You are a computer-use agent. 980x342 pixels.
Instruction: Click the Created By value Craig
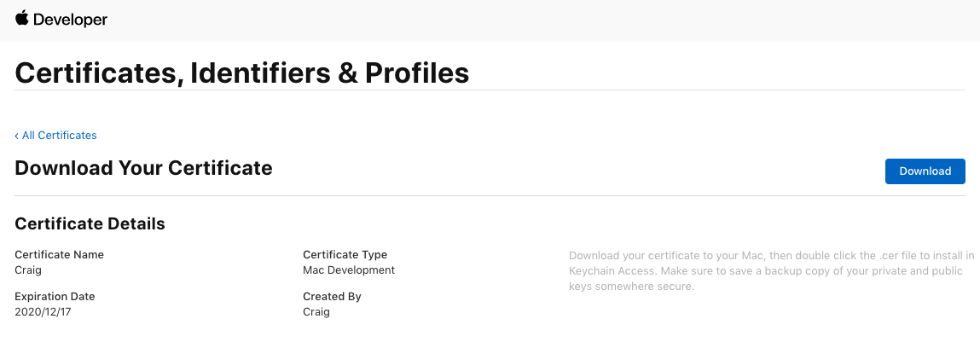coord(316,311)
